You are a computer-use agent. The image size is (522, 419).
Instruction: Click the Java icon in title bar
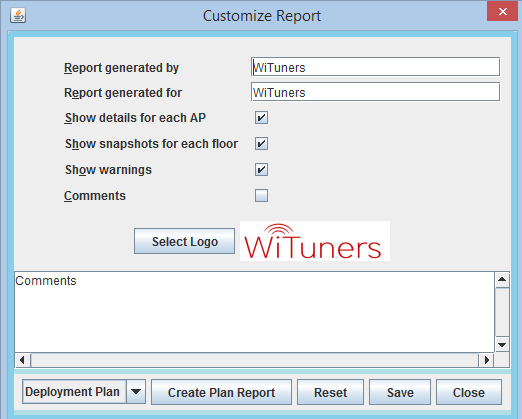pos(18,15)
